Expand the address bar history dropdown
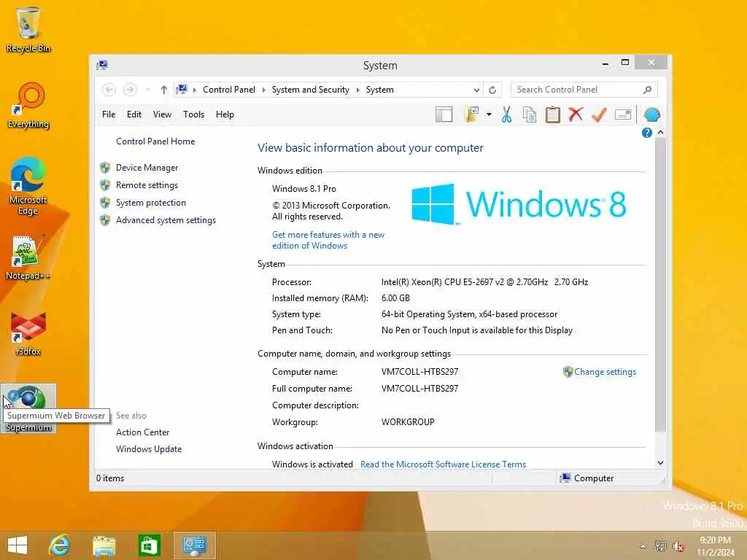This screenshot has height=560, width=747. pyautogui.click(x=476, y=90)
